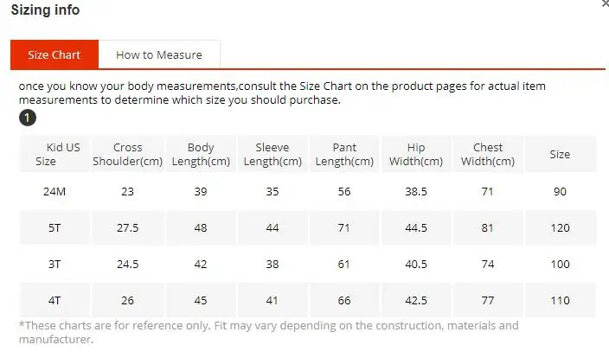Select the 5T size row label
The height and width of the screenshot is (364, 609).
click(x=54, y=227)
